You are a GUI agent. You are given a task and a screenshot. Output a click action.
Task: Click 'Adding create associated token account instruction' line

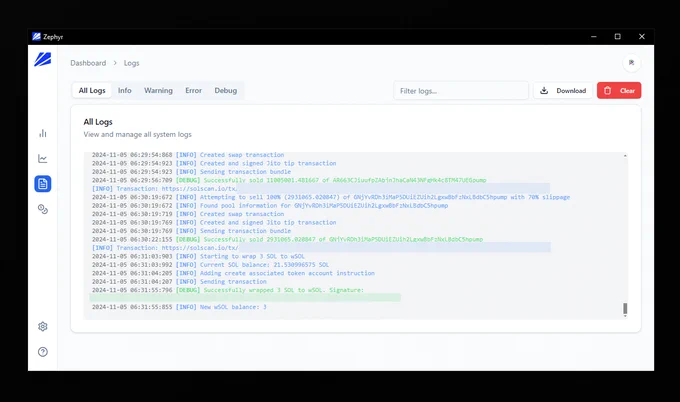click(x=233, y=273)
